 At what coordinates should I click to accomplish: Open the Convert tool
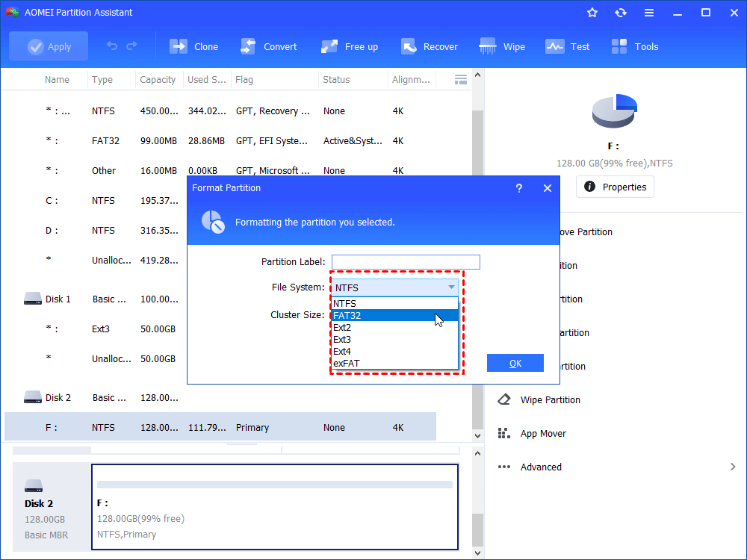(269, 46)
